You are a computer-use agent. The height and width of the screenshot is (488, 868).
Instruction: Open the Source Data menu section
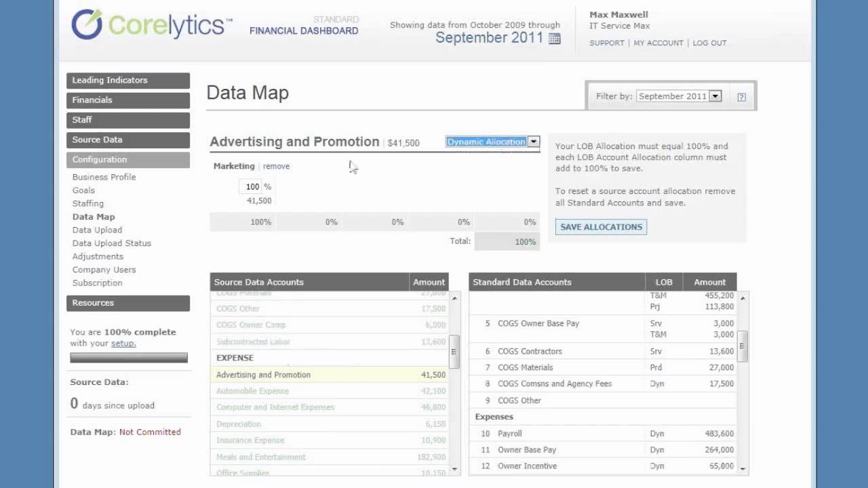pos(128,140)
